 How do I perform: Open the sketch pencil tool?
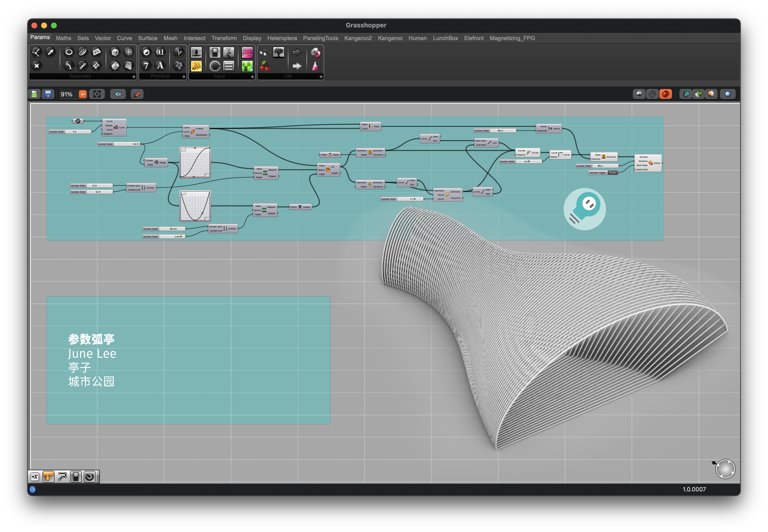[x=137, y=94]
